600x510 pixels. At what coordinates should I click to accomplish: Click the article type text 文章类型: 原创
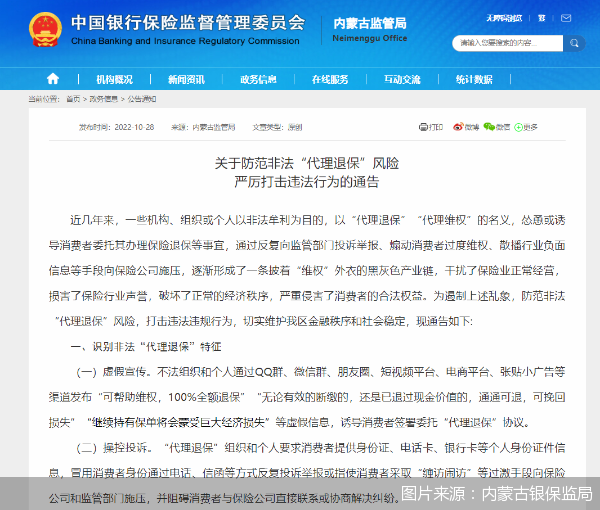coord(277,127)
